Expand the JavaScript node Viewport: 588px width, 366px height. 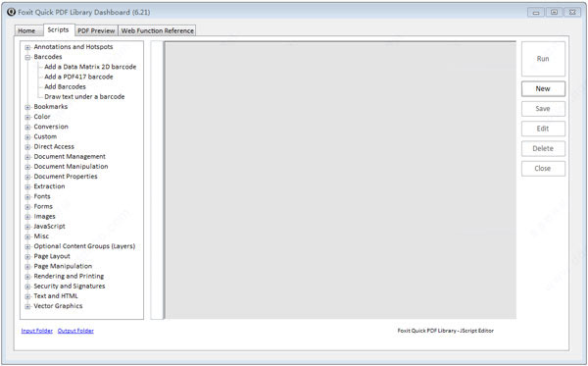27,227
